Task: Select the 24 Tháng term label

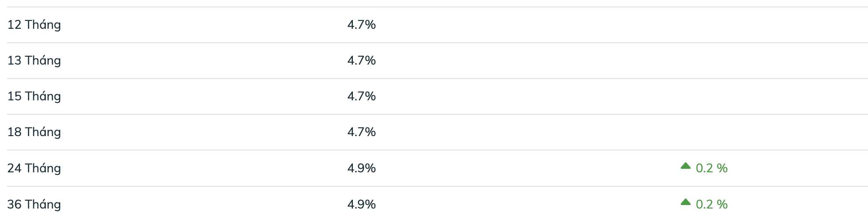Action: (34, 168)
